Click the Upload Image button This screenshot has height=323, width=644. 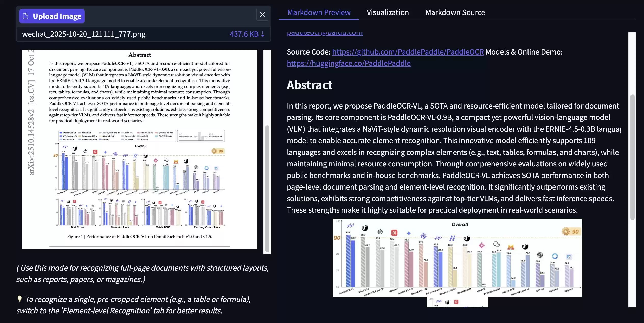52,16
